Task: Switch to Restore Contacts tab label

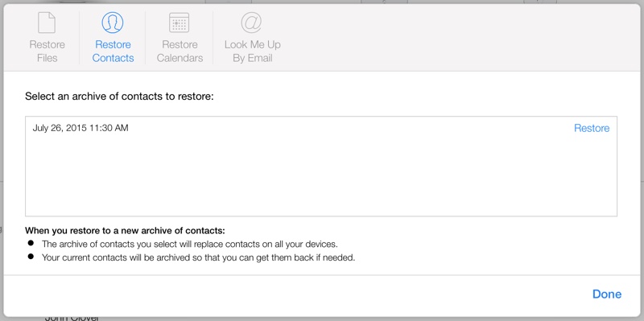Action: [x=113, y=51]
